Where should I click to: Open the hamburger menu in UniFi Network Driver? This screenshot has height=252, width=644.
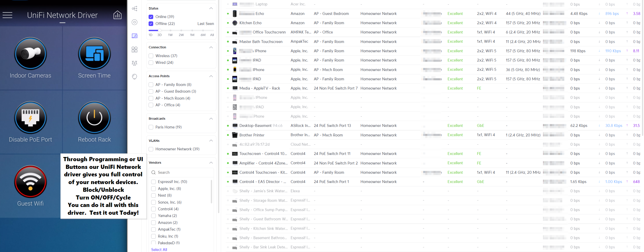coord(7,15)
